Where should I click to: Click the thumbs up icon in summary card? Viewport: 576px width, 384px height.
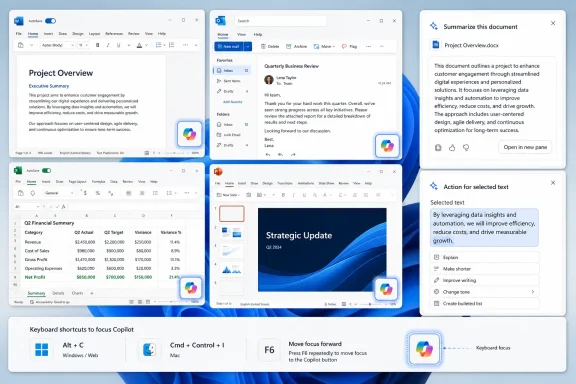pos(452,148)
